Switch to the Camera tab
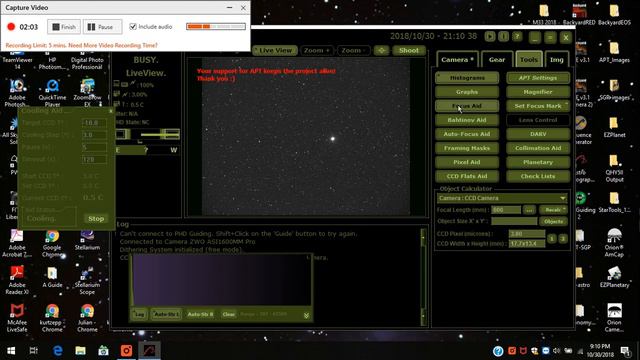The width and height of the screenshot is (640, 360). (457, 60)
